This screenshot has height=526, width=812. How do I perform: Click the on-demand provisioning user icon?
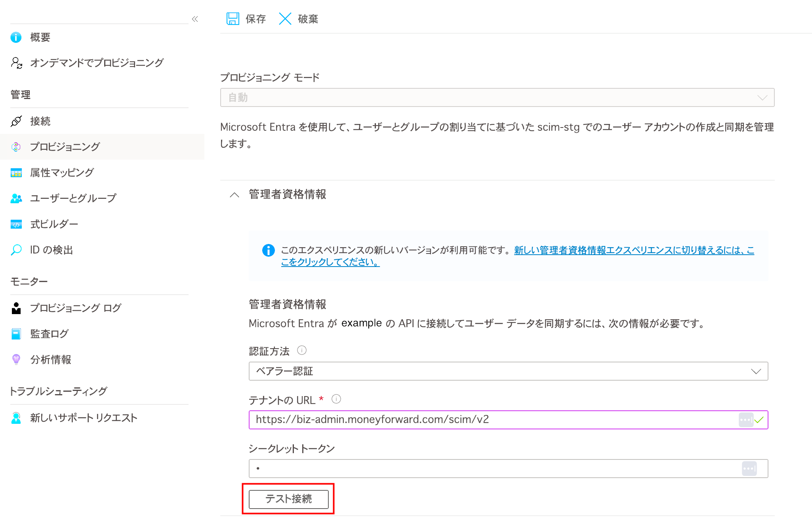pyautogui.click(x=16, y=63)
